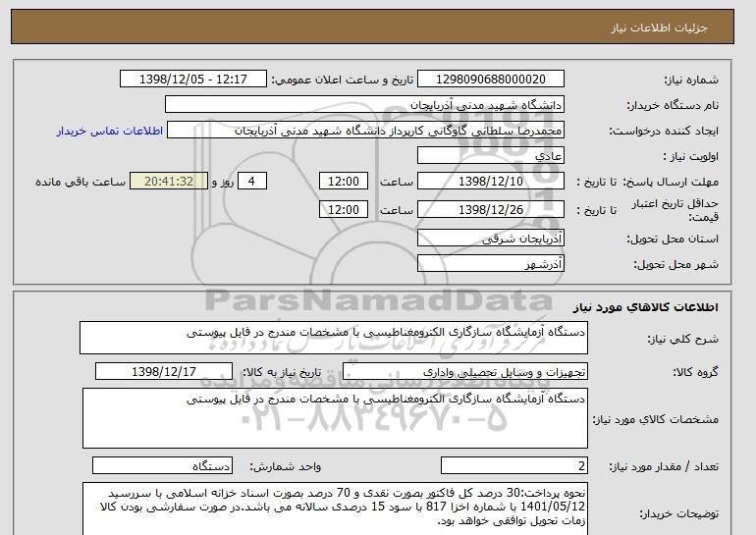Click the شرح کلی نیاز description box
756x535 pixels.
(334, 339)
